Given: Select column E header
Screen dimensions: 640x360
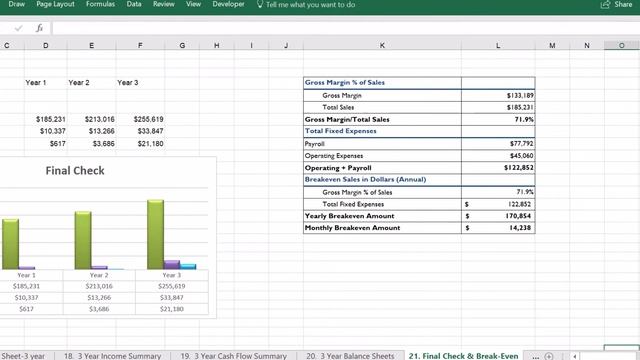Looking at the screenshot, I should point(91,45).
